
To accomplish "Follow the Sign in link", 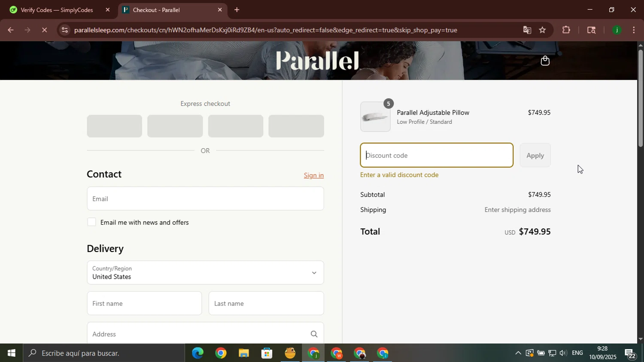I will coord(314,175).
